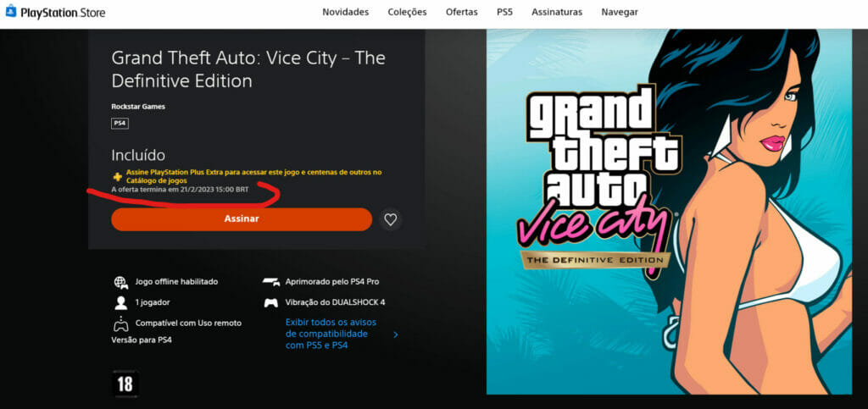Click the PS4 Pro enhanced icon
Image resolution: width=868 pixels, height=409 pixels.
[271, 282]
